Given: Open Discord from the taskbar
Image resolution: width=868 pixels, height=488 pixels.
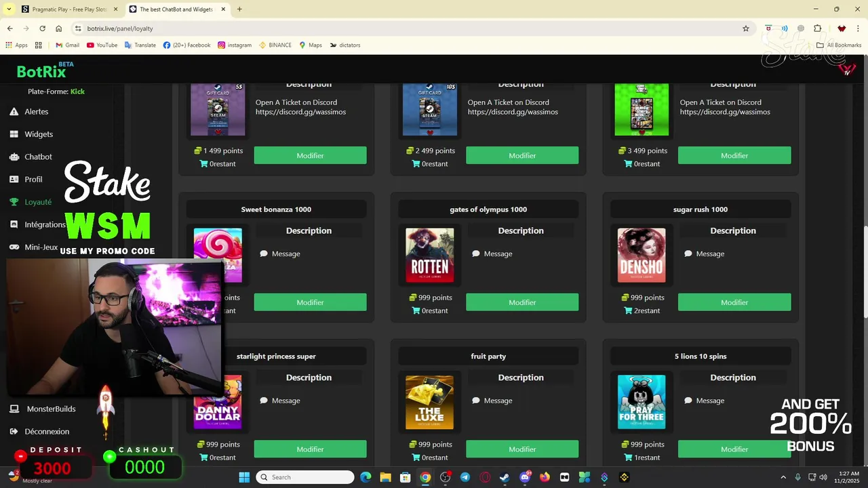Looking at the screenshot, I should 524,477.
